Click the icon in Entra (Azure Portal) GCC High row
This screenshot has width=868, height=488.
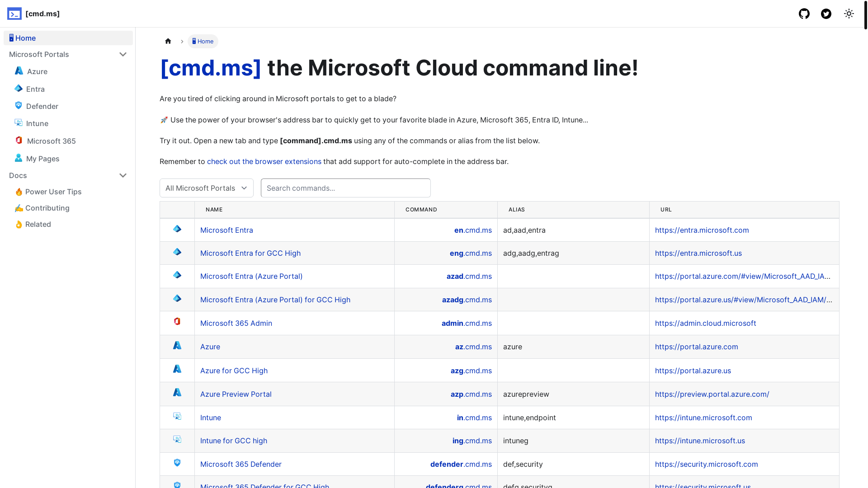pyautogui.click(x=177, y=299)
